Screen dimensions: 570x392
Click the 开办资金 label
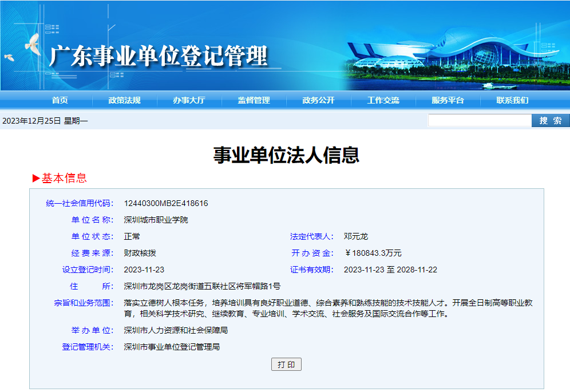coord(312,253)
